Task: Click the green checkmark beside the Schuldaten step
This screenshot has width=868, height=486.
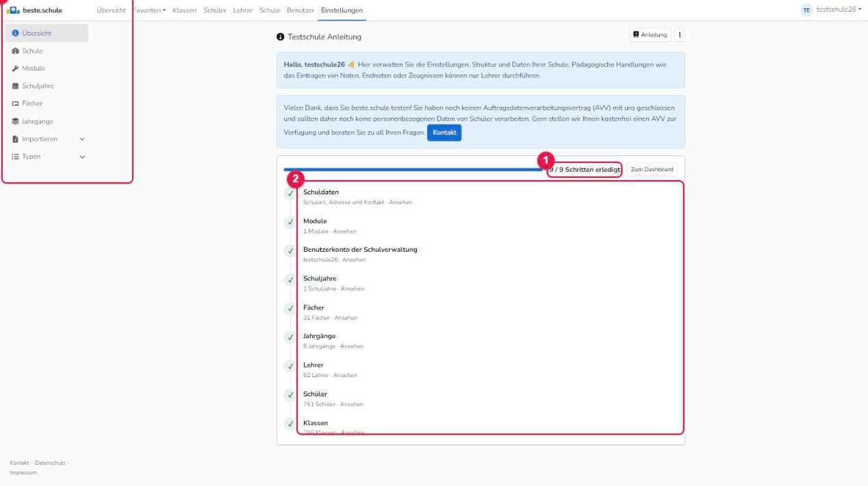Action: click(x=290, y=194)
